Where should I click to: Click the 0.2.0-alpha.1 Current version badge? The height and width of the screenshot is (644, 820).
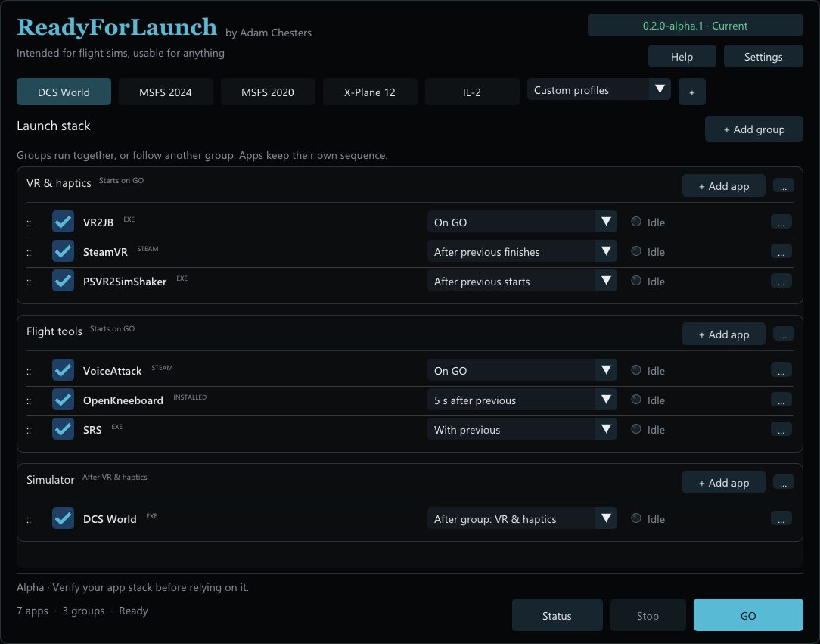click(x=695, y=26)
